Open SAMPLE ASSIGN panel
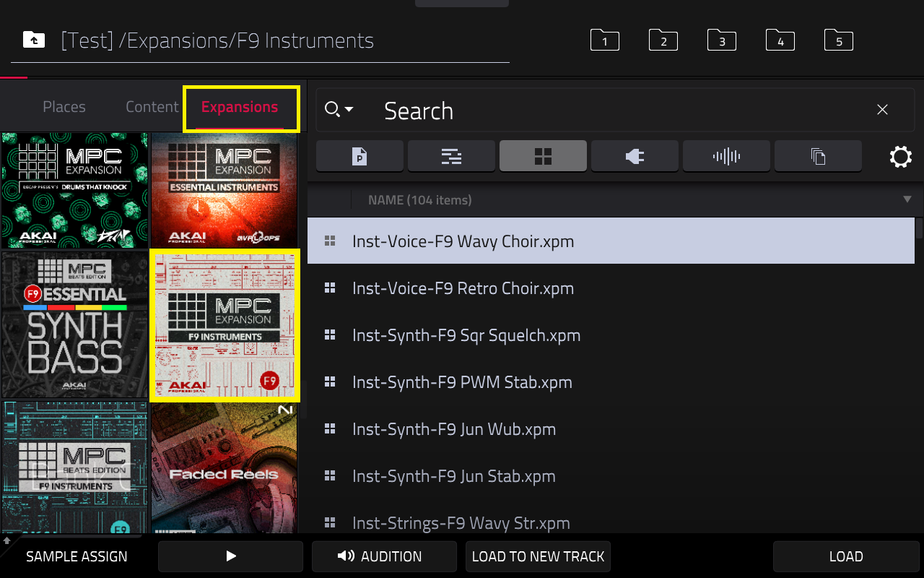 (x=77, y=556)
